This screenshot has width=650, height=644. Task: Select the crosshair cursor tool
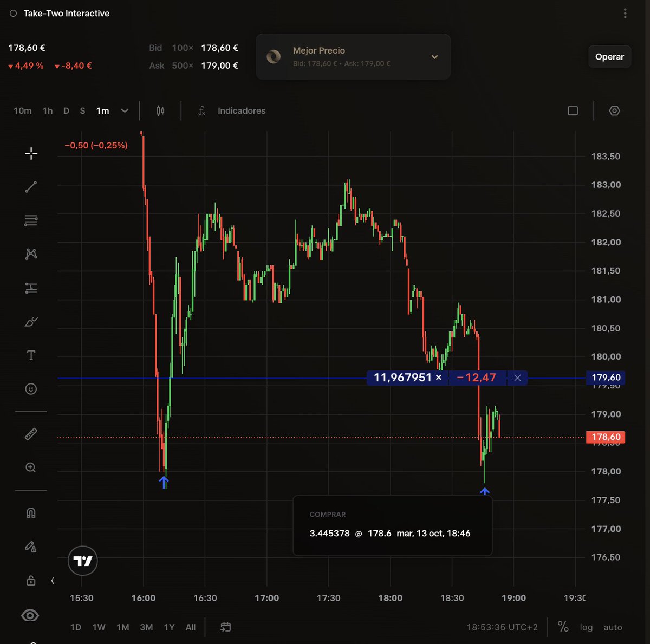click(x=31, y=153)
